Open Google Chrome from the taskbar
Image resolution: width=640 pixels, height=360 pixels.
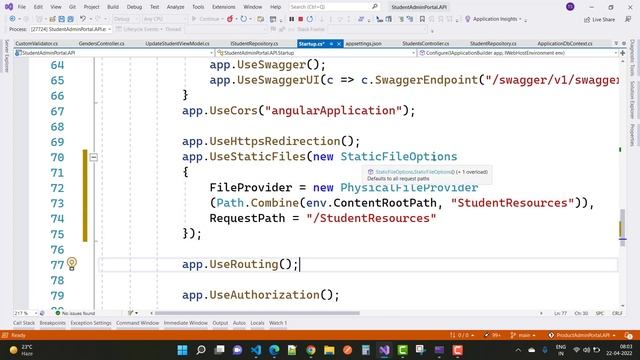pos(311,350)
